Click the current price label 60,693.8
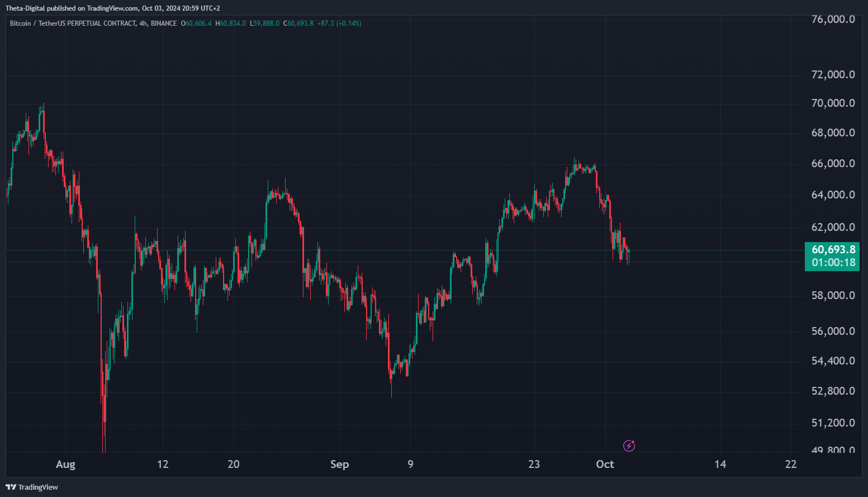 click(833, 249)
